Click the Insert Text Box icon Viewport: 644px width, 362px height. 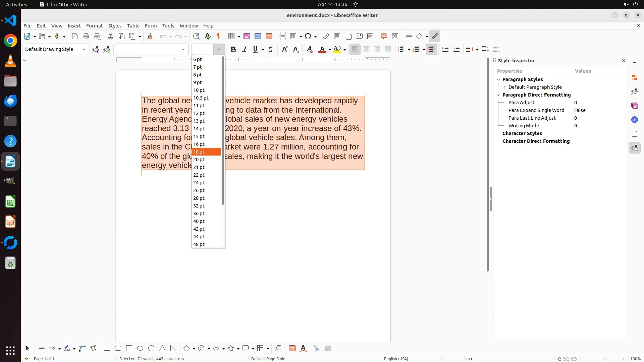[x=269, y=37]
